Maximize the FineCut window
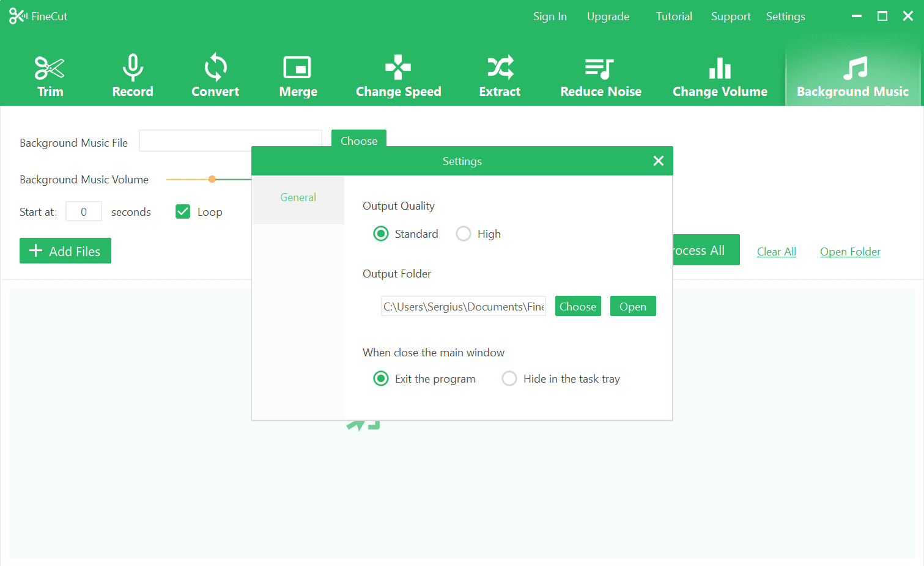Viewport: 924px width, 566px height. click(x=882, y=17)
